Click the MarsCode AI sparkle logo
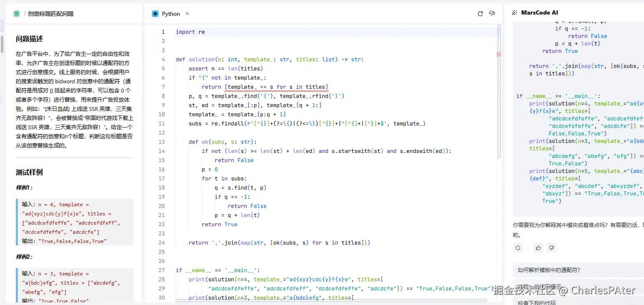The height and width of the screenshot is (305, 644). [x=515, y=13]
